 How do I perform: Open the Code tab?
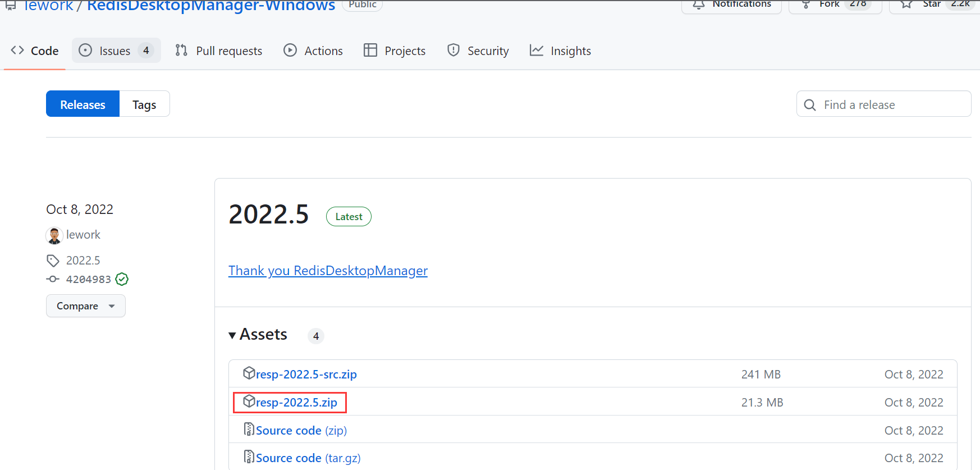(x=35, y=51)
